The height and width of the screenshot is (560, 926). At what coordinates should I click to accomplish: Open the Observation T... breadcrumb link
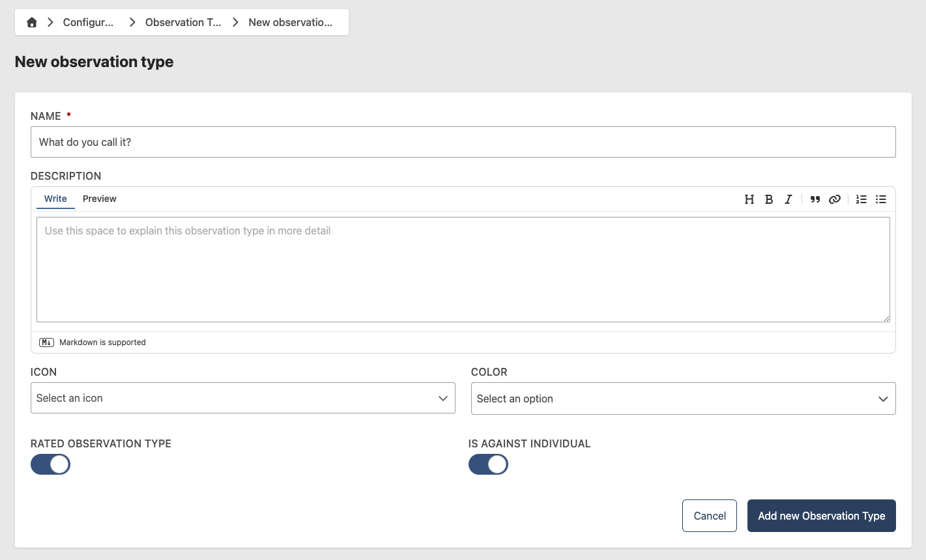183,22
